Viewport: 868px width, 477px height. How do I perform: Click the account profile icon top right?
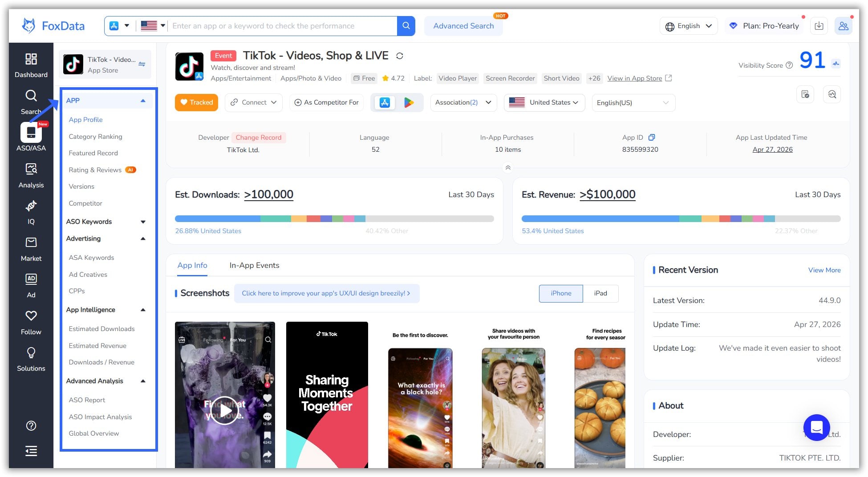[x=844, y=26]
